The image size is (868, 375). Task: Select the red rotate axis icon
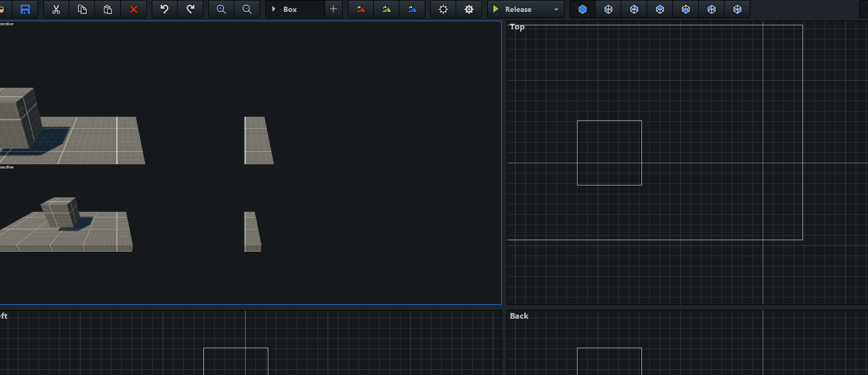[361, 9]
